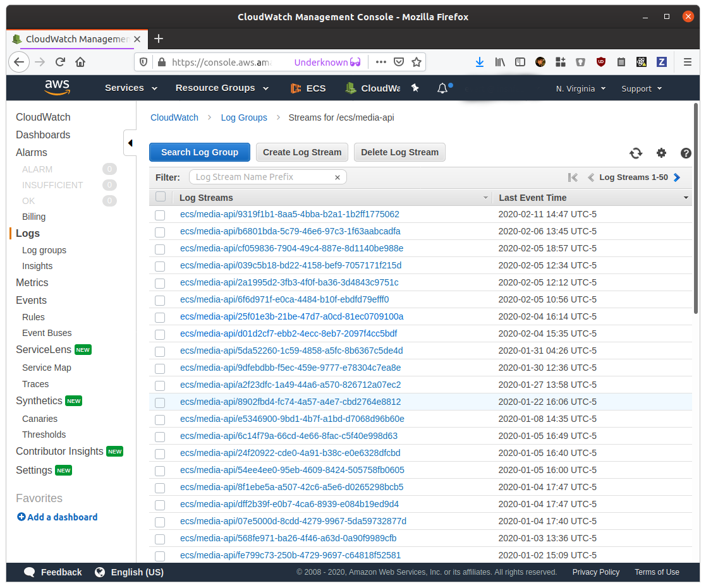Image resolution: width=706 pixels, height=588 pixels.
Task: Select Insights under Logs in the sidebar
Action: pyautogui.click(x=37, y=266)
